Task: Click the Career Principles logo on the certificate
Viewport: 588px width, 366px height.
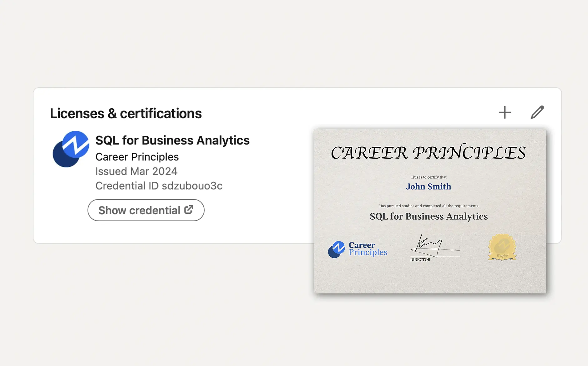Action: 357,249
